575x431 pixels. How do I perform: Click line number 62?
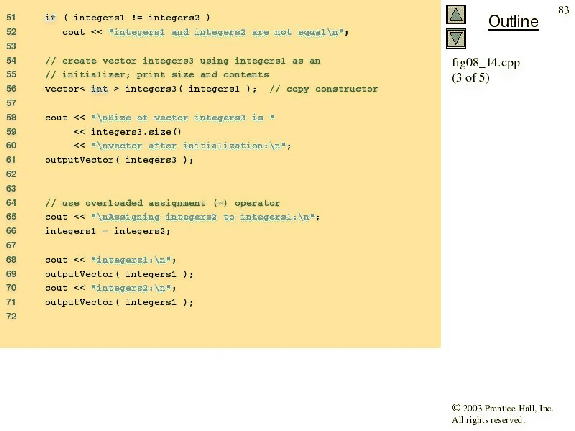coord(11,174)
